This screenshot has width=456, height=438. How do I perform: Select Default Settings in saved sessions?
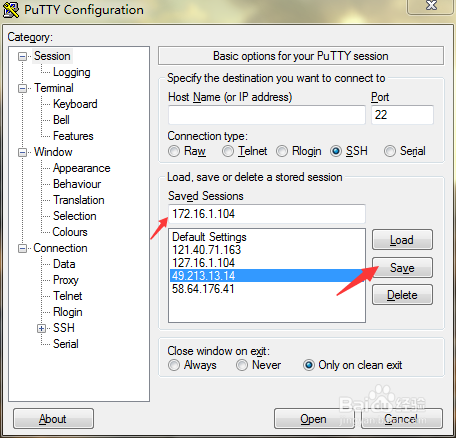[267, 237]
